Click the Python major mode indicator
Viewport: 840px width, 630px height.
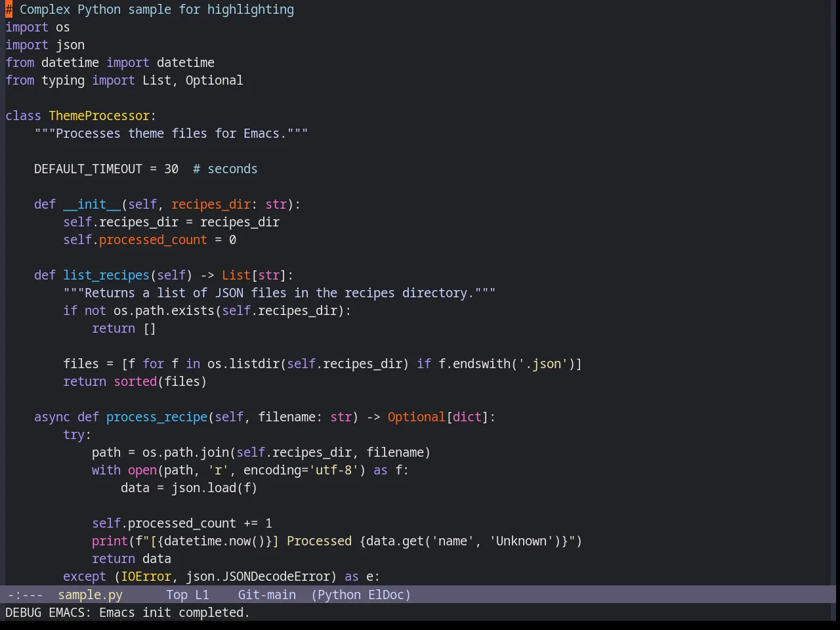click(x=339, y=595)
